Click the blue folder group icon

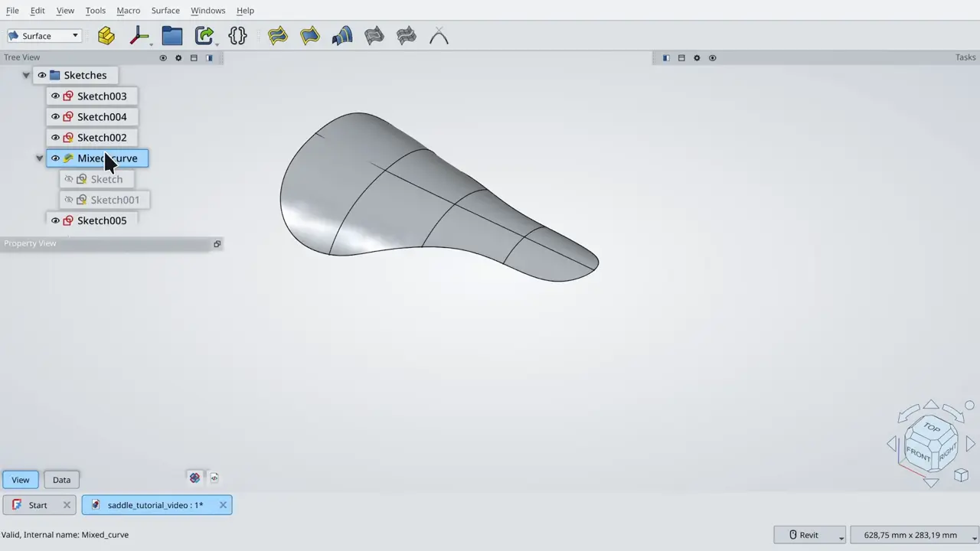click(172, 36)
